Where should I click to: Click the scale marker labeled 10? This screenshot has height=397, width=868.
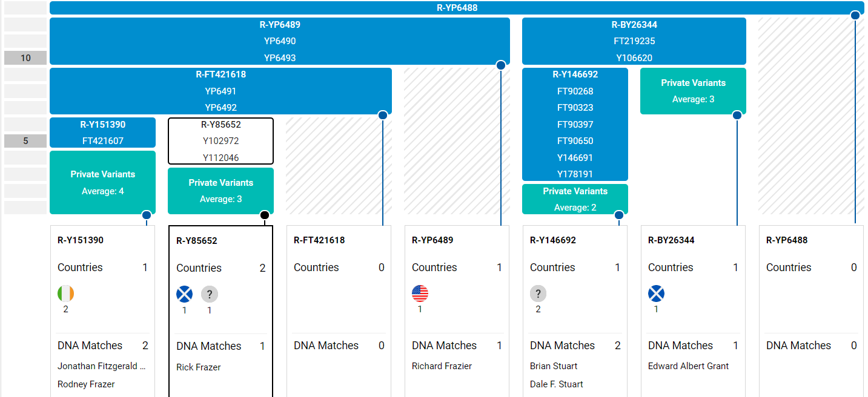click(25, 58)
